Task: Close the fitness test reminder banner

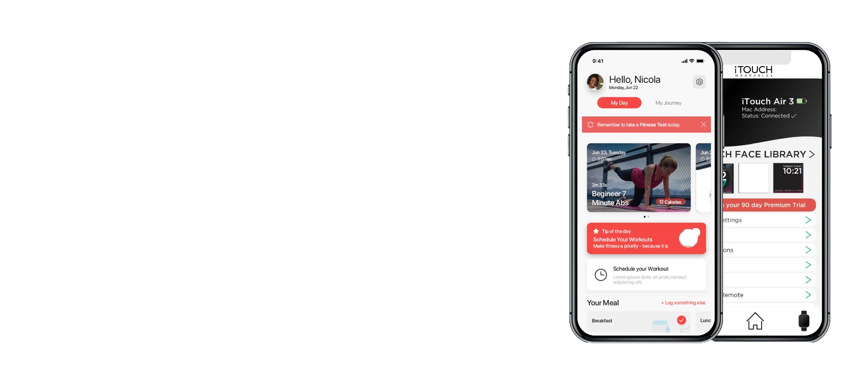Action: (x=703, y=124)
